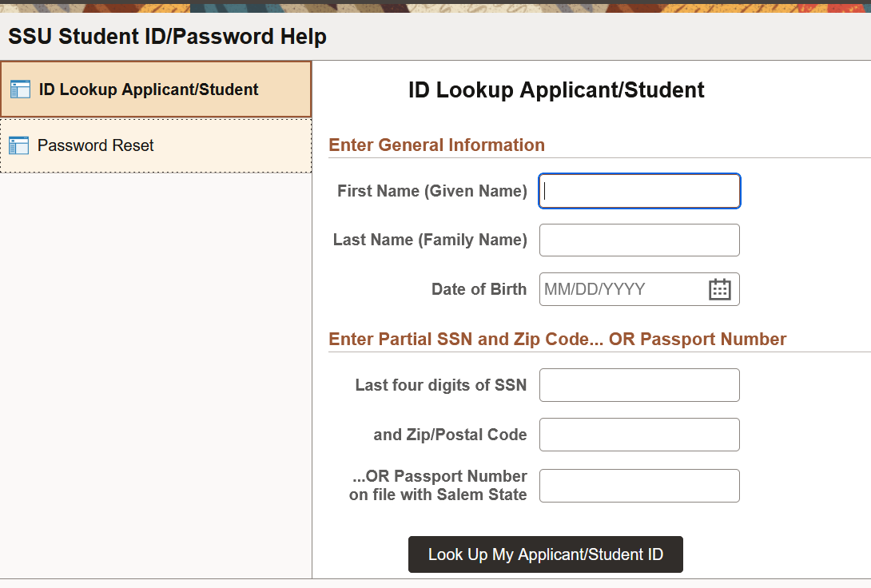871x588 pixels.
Task: Click the First Name (Given Name) label
Action: 432,191
